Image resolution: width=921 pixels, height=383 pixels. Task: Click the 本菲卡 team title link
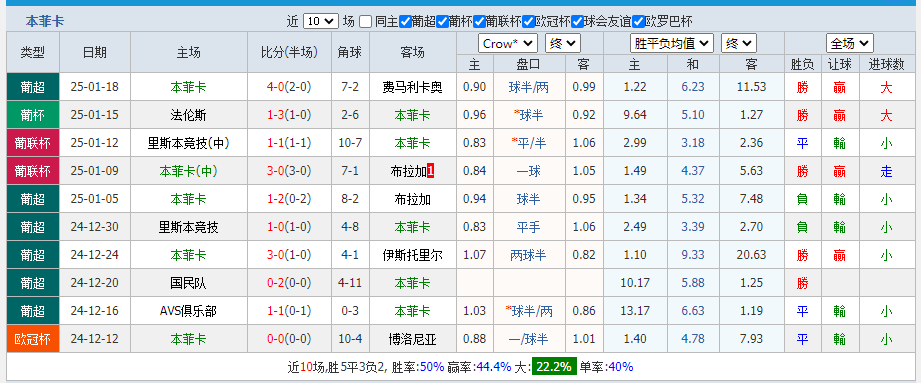point(45,22)
